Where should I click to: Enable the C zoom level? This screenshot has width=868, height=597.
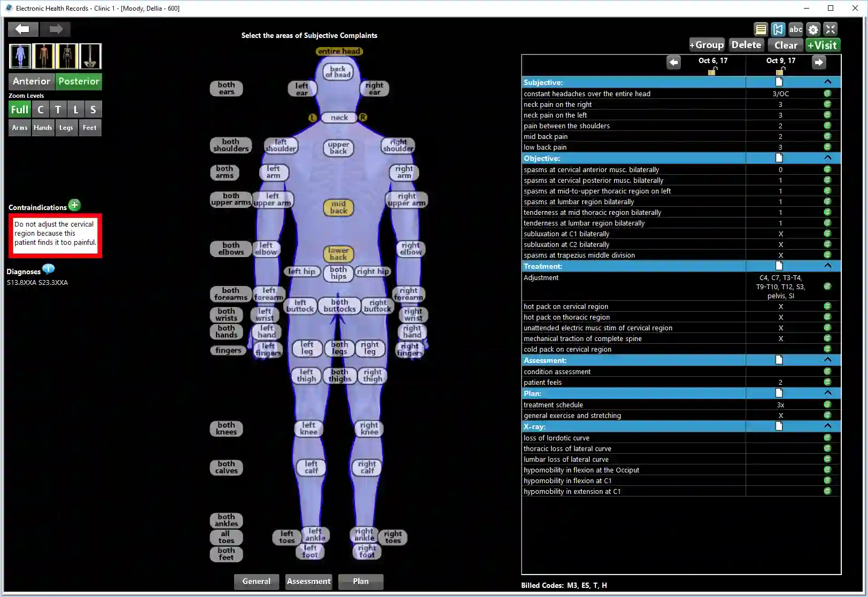pyautogui.click(x=40, y=109)
